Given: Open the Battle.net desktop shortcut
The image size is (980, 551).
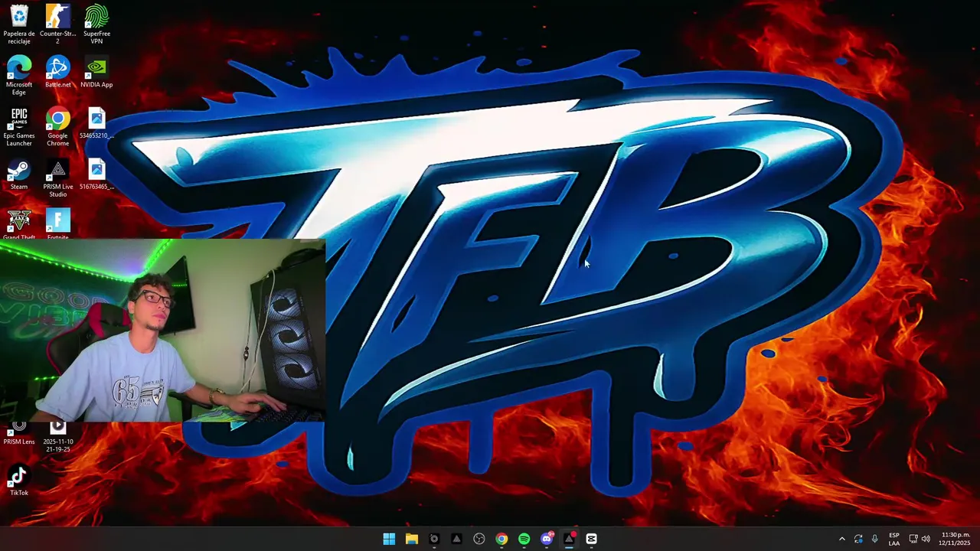Looking at the screenshot, I should (x=57, y=72).
